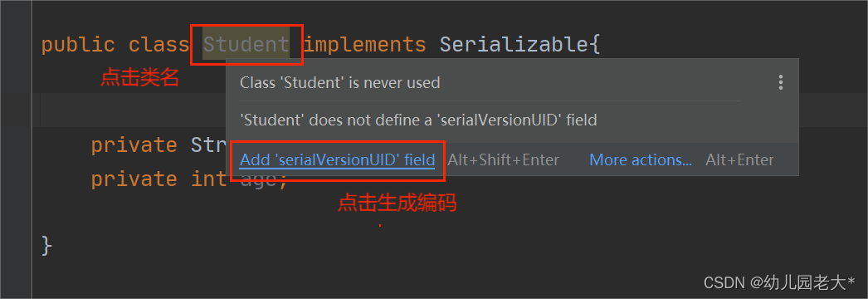Select the Student class name
The height and width of the screenshot is (299, 868).
246,44
